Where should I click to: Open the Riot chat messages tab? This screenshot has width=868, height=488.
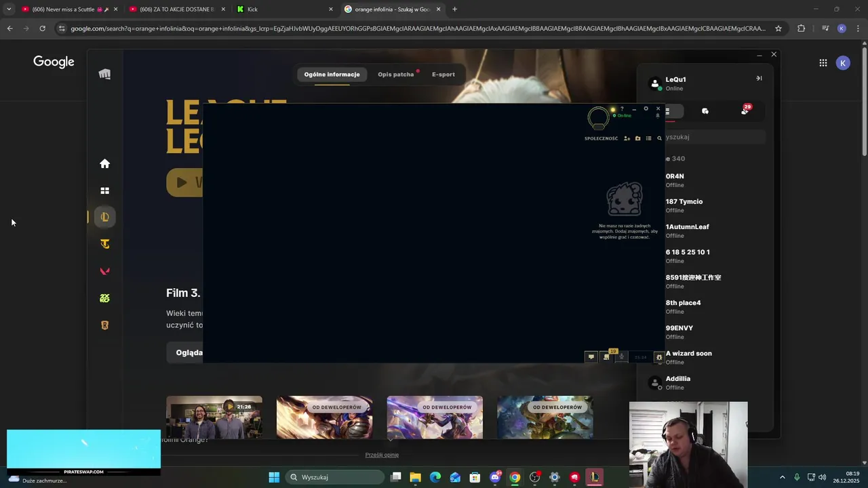(705, 111)
